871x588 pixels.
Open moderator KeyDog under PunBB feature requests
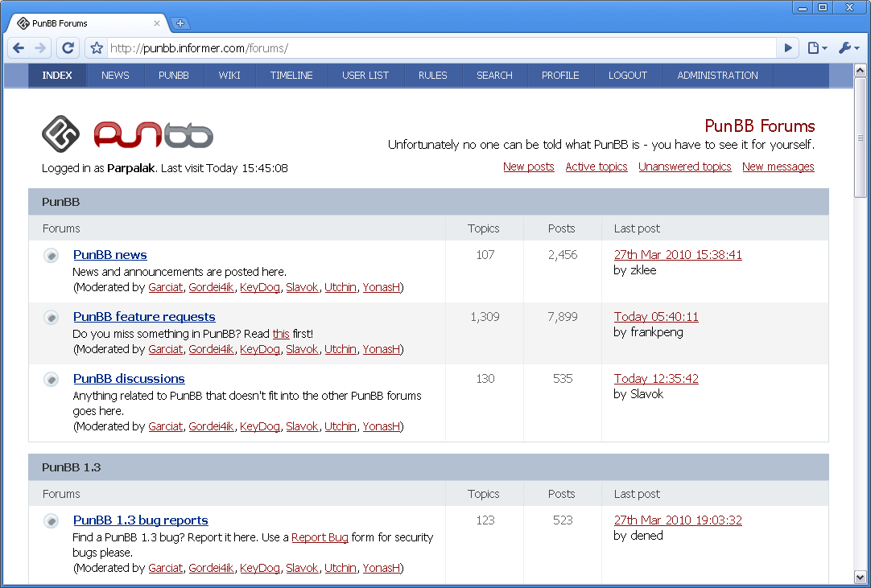[260, 349]
